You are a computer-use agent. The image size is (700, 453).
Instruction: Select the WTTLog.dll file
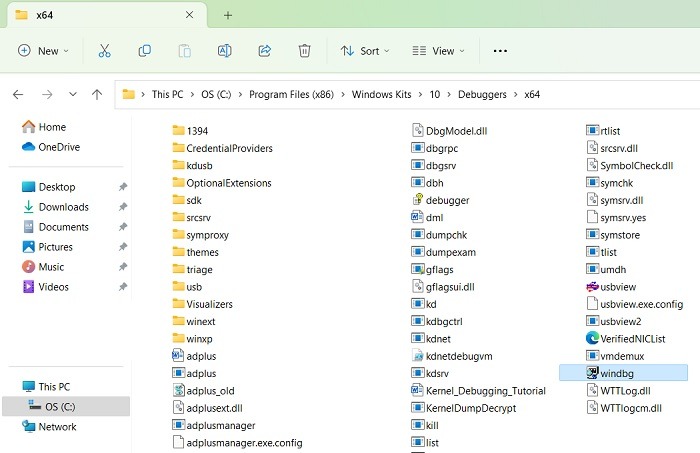[x=619, y=391]
